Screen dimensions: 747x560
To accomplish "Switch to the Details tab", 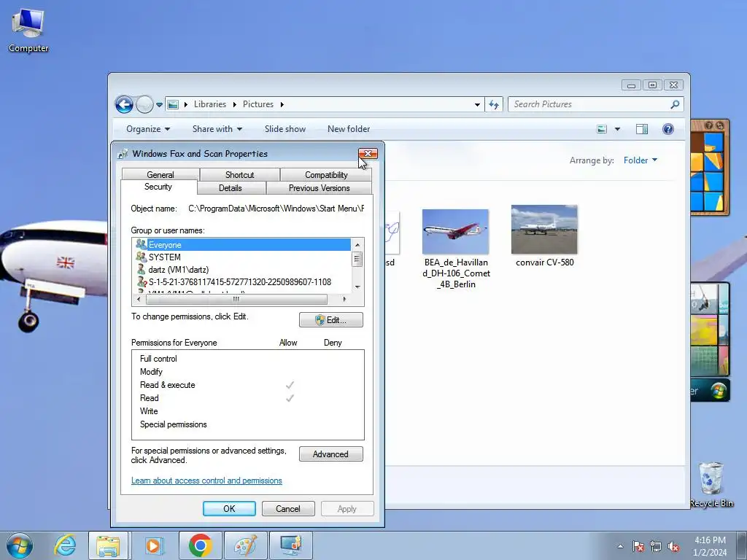I will 230,188.
